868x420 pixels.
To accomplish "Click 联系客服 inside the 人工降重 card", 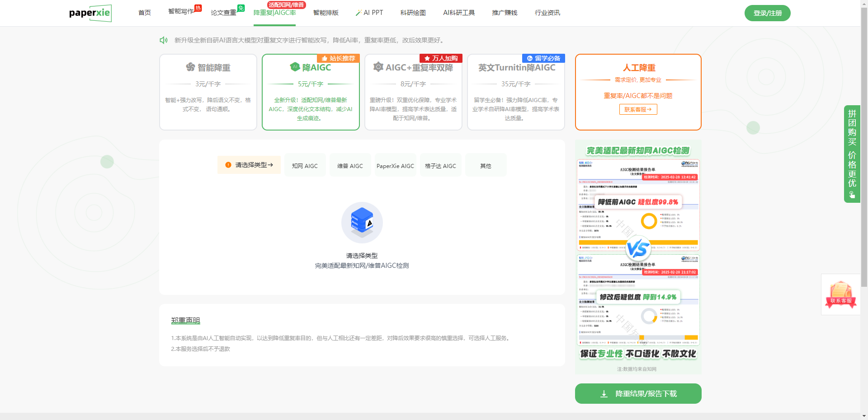I will pyautogui.click(x=638, y=109).
